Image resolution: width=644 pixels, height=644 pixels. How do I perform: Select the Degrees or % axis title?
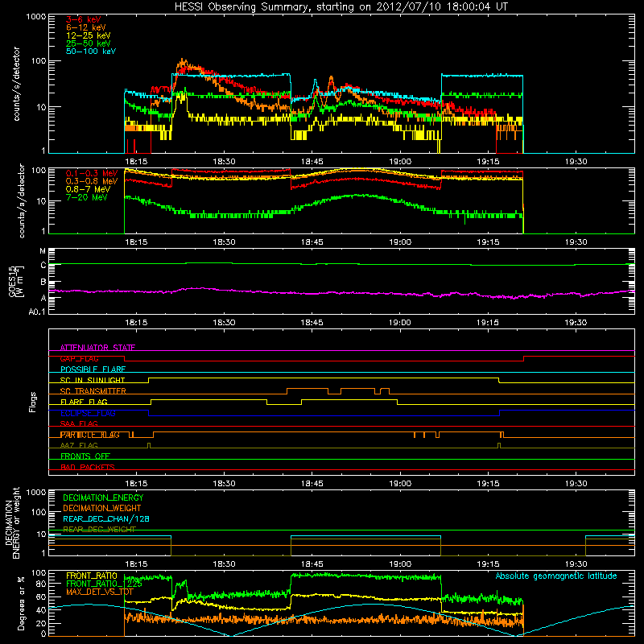pos(21,603)
